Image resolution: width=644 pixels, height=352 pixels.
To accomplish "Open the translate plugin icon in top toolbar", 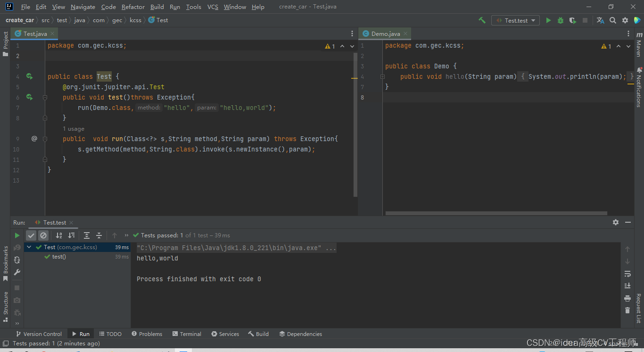I will (600, 20).
